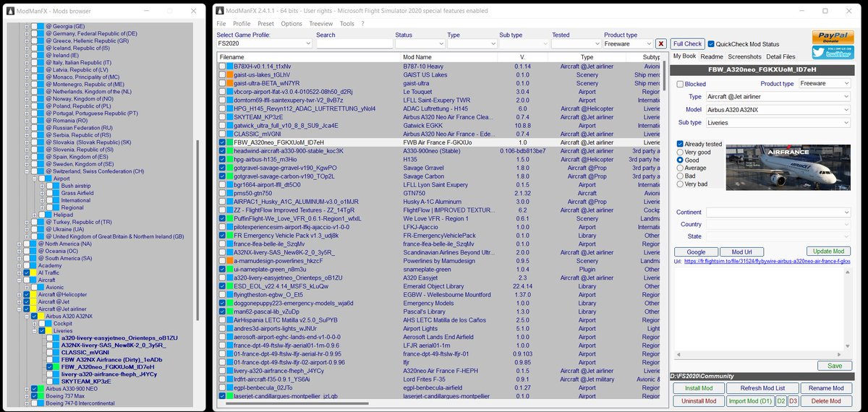Open the Tools menu
This screenshot has height=412, width=868.
click(x=347, y=24)
